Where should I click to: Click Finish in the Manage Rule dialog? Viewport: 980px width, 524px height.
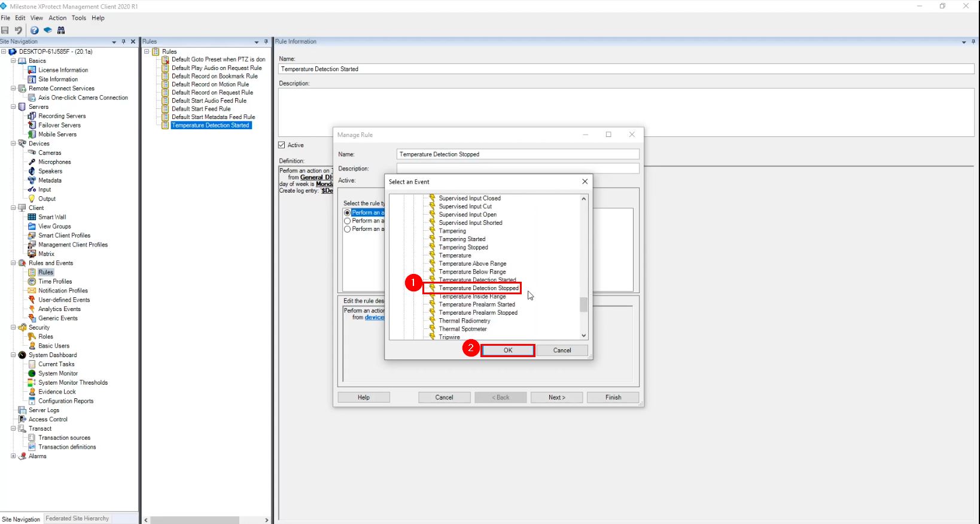613,397
